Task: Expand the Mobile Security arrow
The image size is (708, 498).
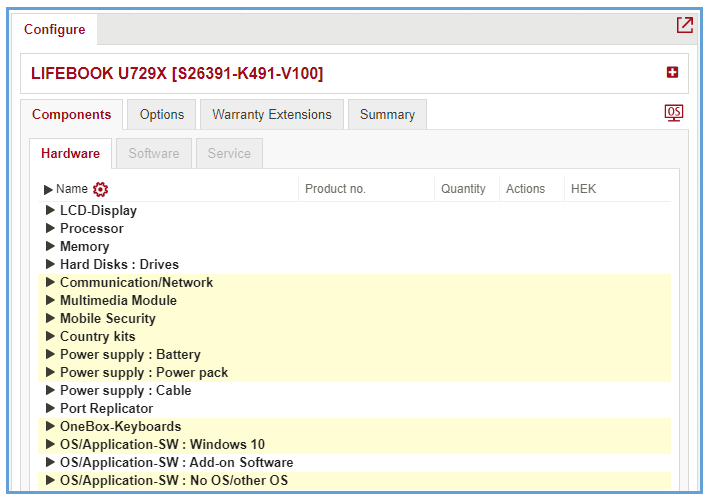Action: pos(50,318)
